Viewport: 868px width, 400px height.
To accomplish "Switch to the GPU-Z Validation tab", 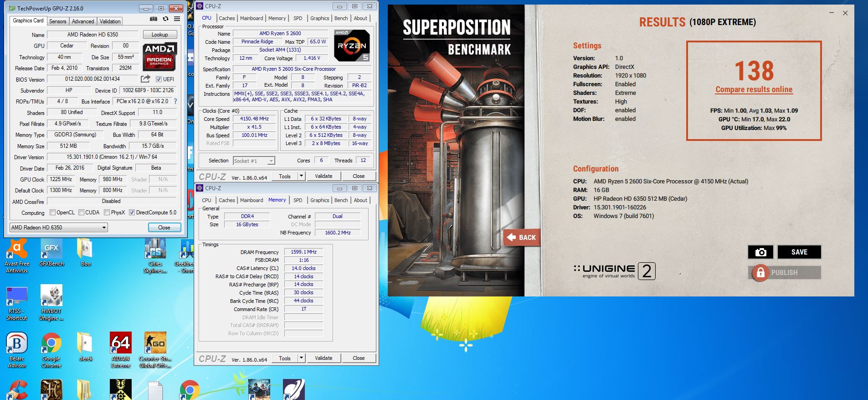I will (110, 21).
